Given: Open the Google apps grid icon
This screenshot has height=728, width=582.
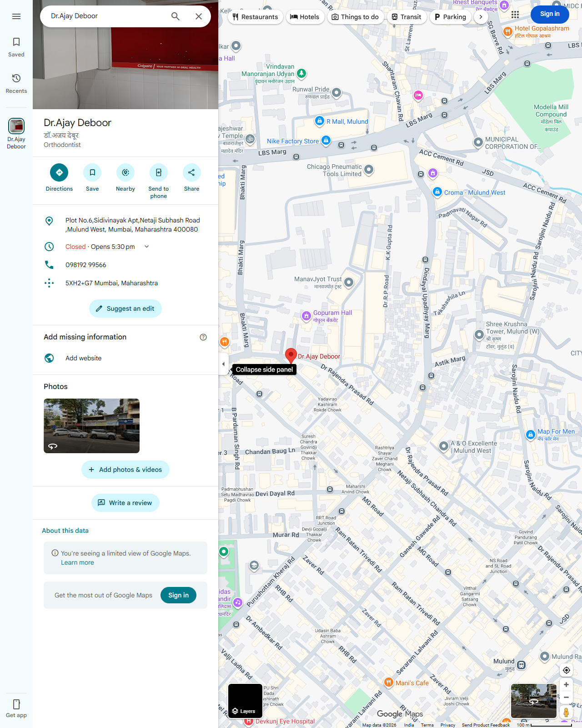Looking at the screenshot, I should 515,15.
